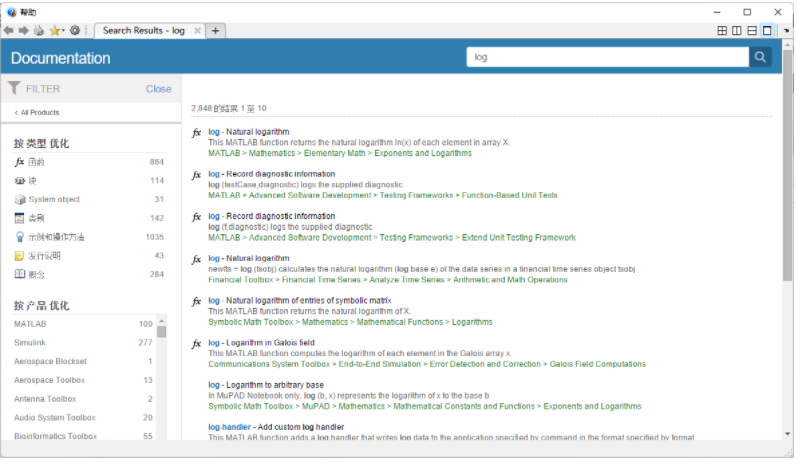Go back with the back arrow

9,30
